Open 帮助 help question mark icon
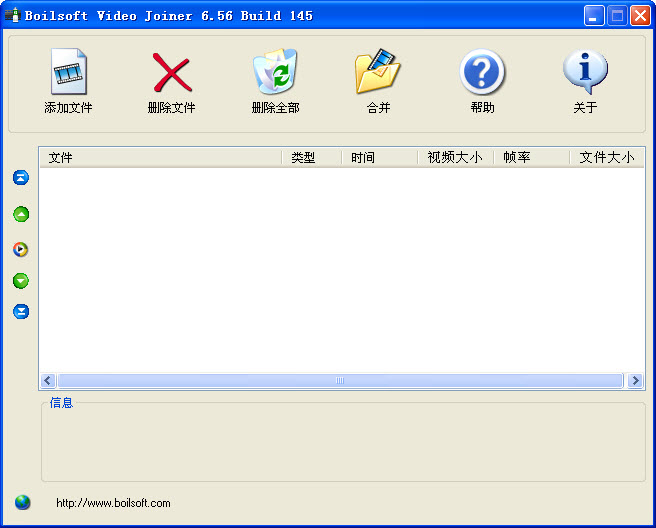 click(x=482, y=72)
